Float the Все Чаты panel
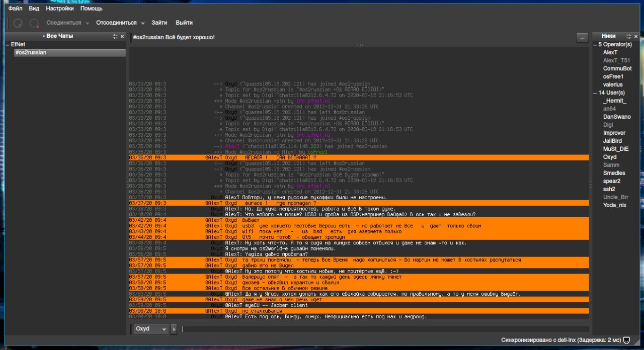Screen dimensions: 644x350 [x=115, y=36]
